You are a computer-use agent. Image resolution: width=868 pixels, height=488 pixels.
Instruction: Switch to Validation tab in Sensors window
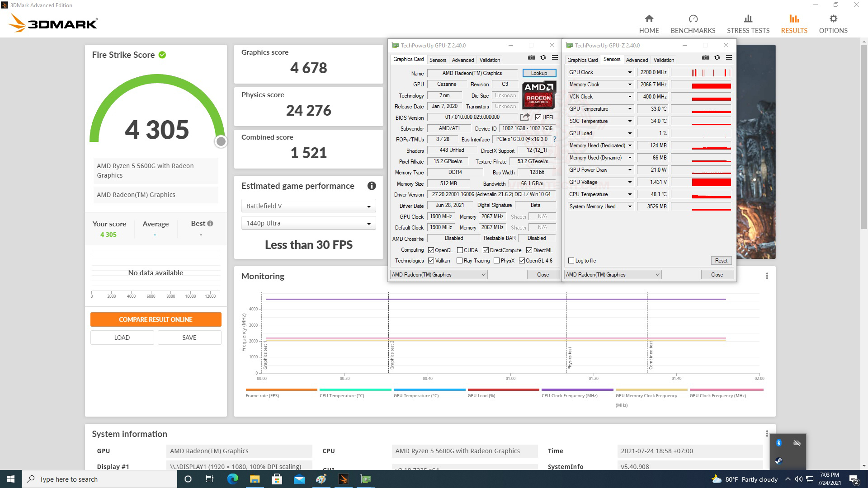click(664, 60)
